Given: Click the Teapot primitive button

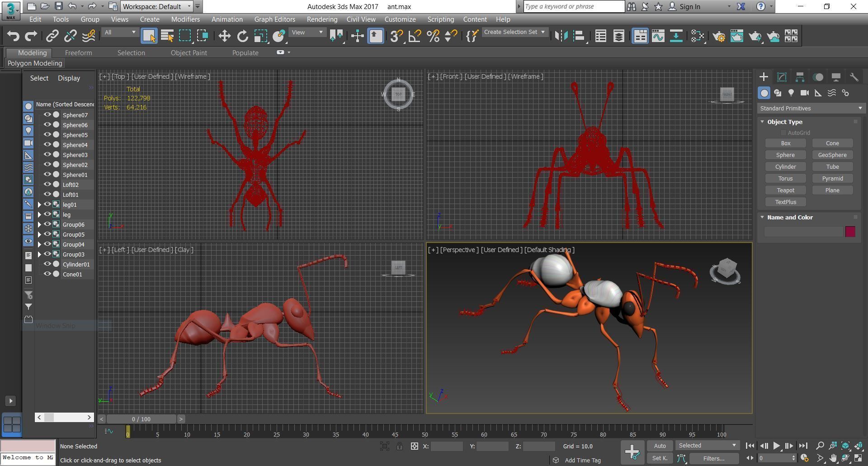Looking at the screenshot, I should click(786, 190).
